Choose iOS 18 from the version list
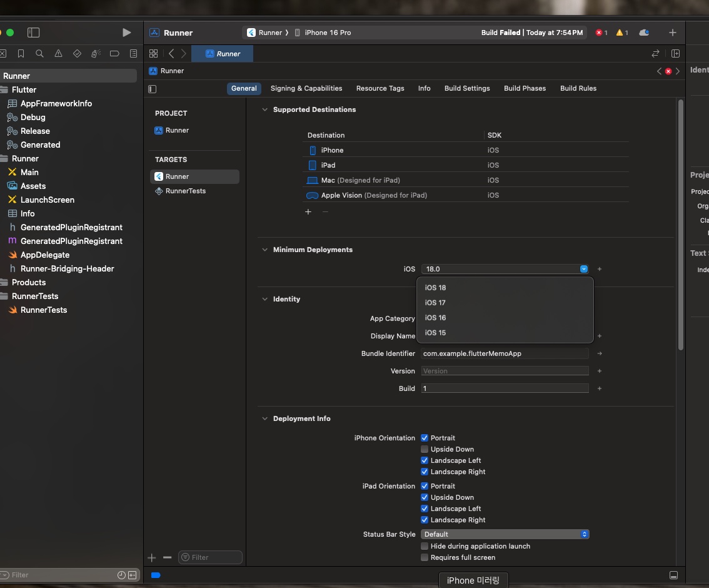 pos(505,288)
